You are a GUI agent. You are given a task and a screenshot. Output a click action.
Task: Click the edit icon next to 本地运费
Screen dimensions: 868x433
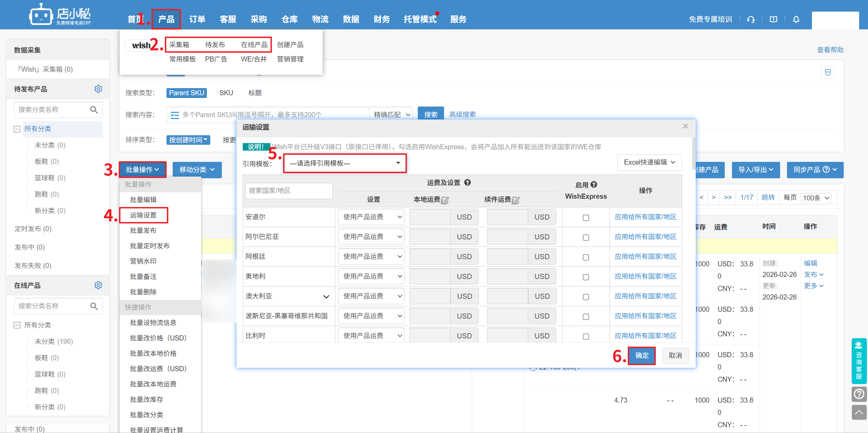(x=445, y=200)
